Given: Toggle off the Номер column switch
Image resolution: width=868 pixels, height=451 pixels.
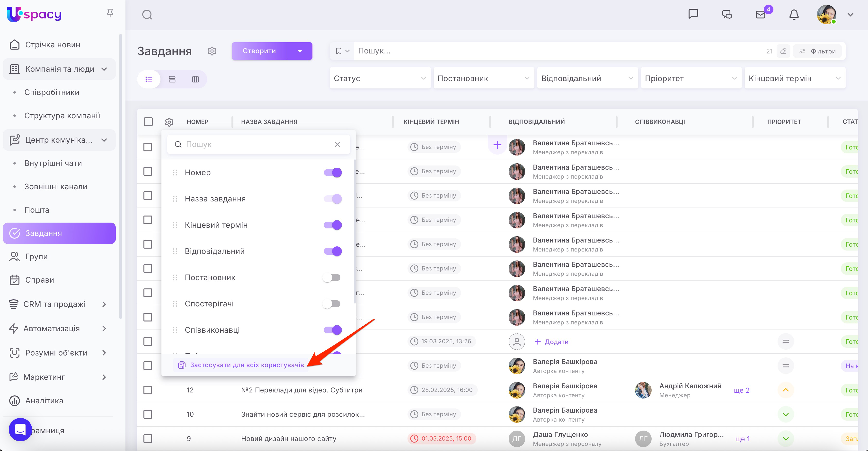Looking at the screenshot, I should (x=333, y=173).
